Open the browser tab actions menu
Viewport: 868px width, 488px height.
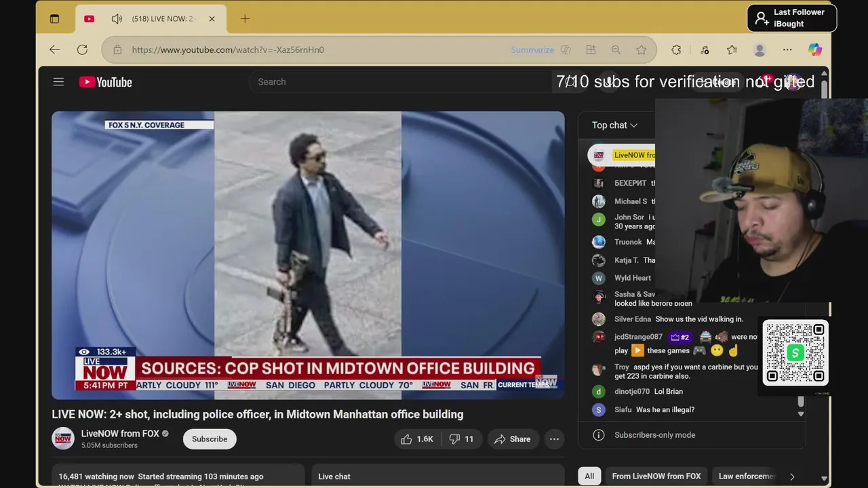tap(55, 19)
